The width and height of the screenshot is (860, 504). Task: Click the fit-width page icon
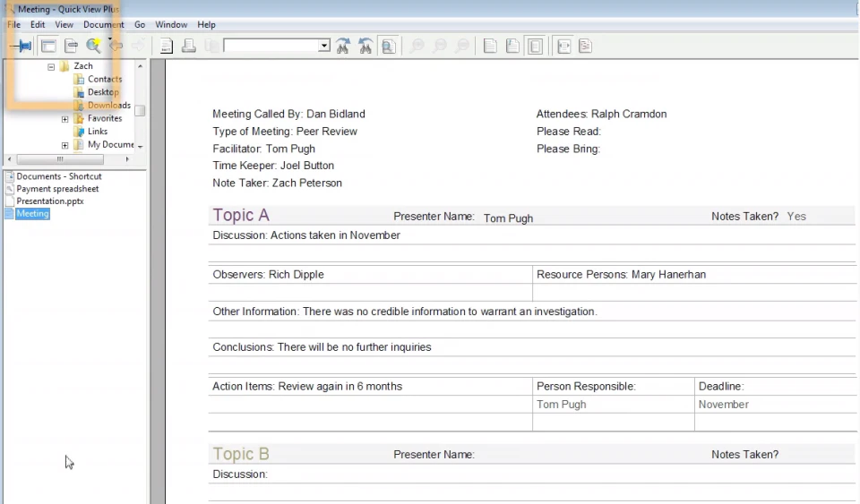click(x=563, y=46)
